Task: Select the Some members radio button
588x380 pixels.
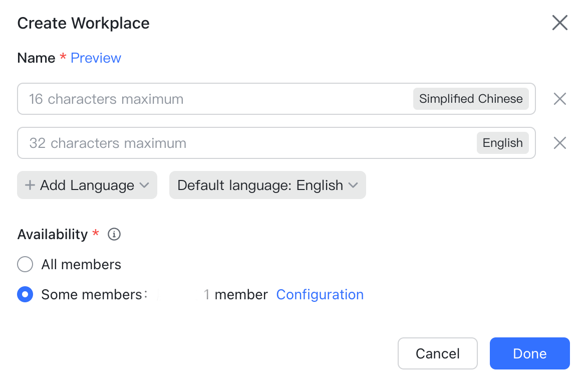Action: click(x=25, y=294)
